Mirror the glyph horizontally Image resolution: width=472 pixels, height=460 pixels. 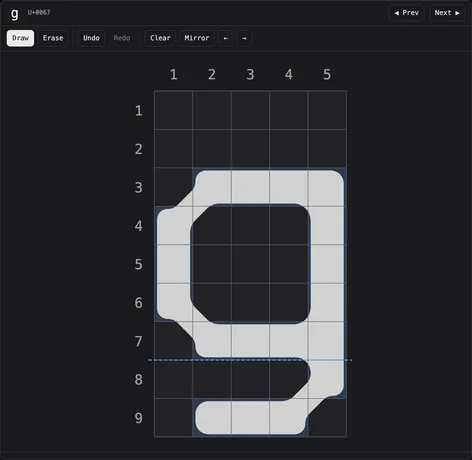click(197, 38)
